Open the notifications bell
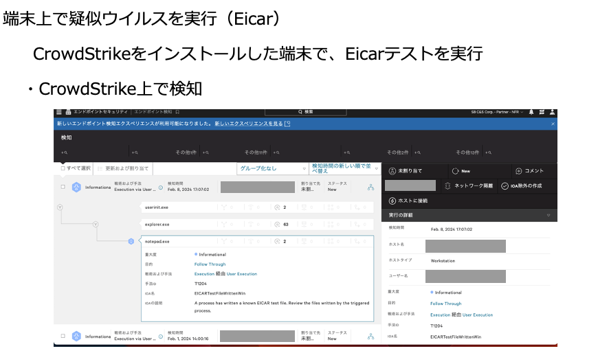609x364 pixels. (531, 112)
